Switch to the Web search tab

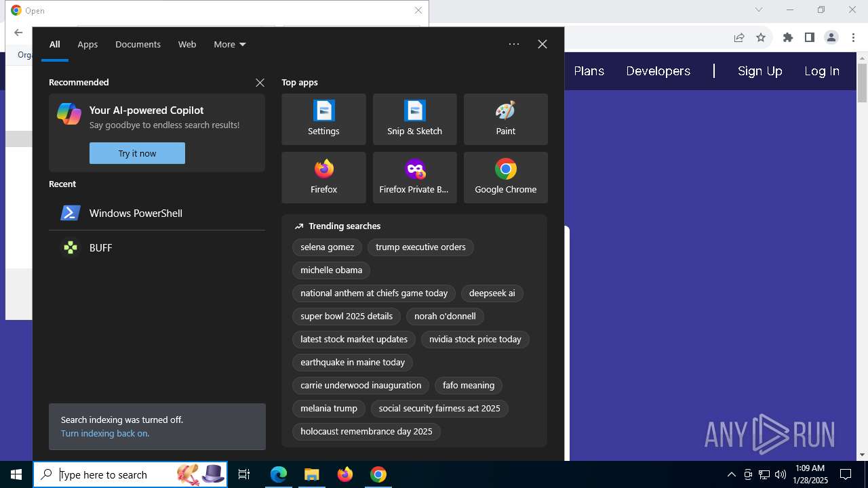tap(187, 44)
